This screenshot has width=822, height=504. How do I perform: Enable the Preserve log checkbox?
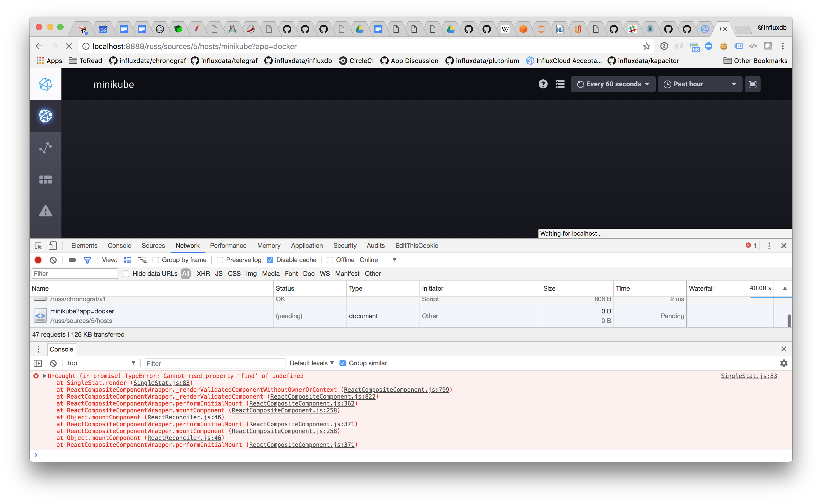click(x=220, y=260)
